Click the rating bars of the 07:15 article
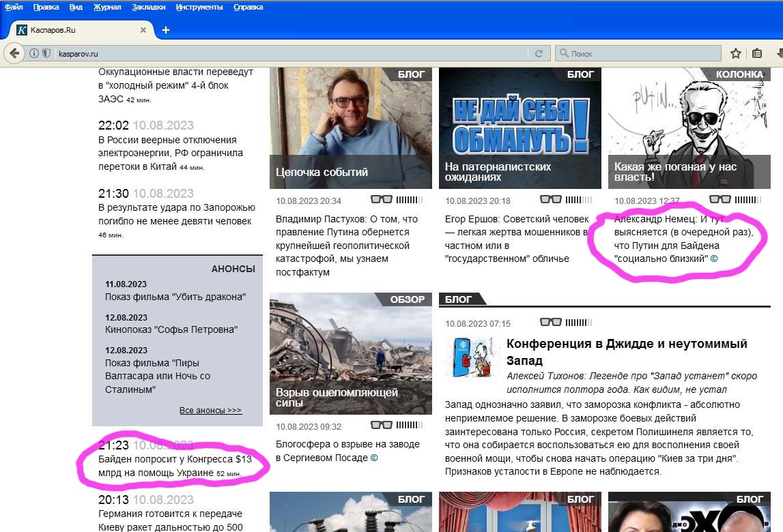This screenshot has width=783, height=532. point(579,323)
